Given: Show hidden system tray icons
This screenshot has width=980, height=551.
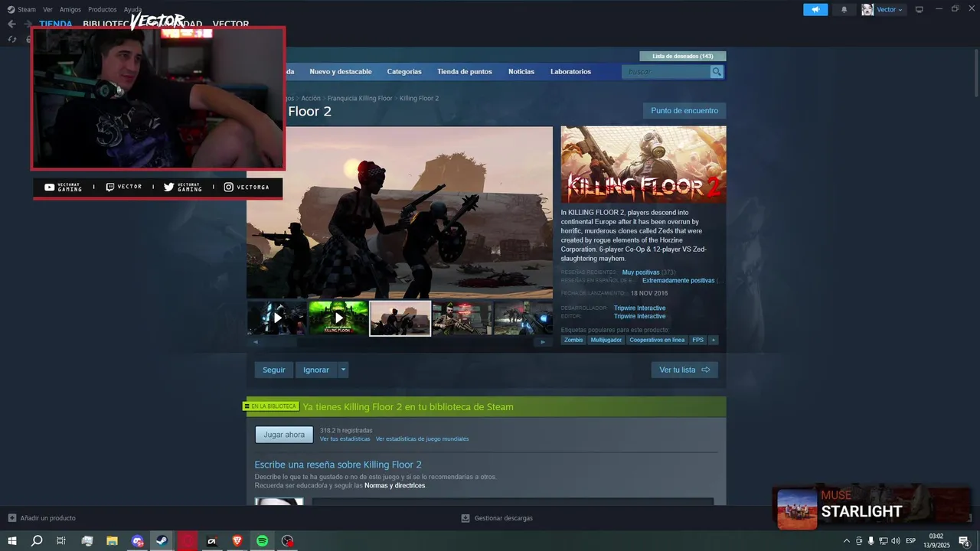Looking at the screenshot, I should (846, 541).
